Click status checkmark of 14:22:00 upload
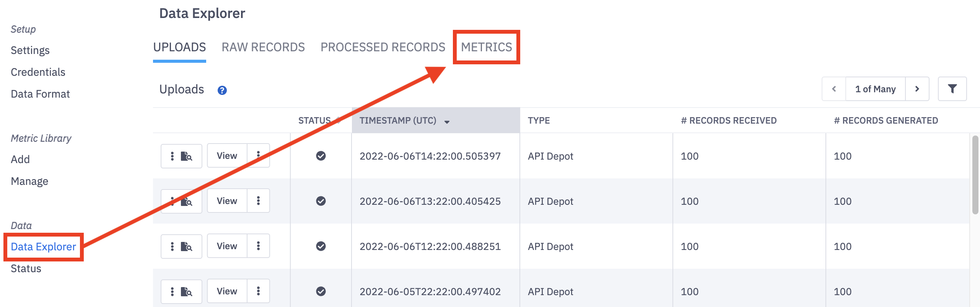This screenshot has width=980, height=307. pos(321,156)
